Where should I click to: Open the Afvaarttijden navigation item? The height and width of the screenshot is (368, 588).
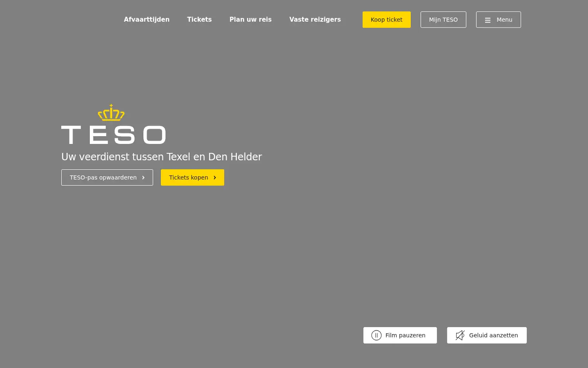point(147,20)
